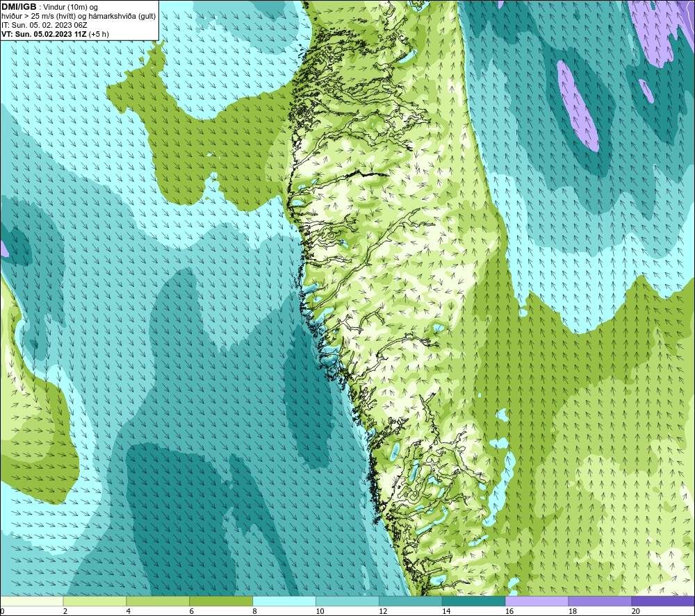Click the 14–16 m/s dark teal legend swatch
The width and height of the screenshot is (695, 616).
pyautogui.click(x=473, y=601)
